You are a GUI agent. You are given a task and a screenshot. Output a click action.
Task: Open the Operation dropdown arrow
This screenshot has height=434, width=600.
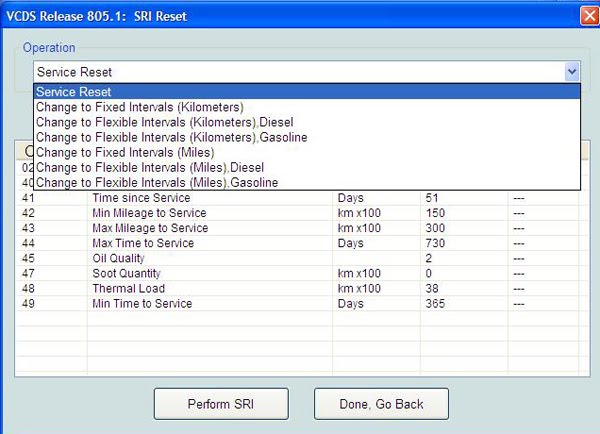tap(572, 72)
